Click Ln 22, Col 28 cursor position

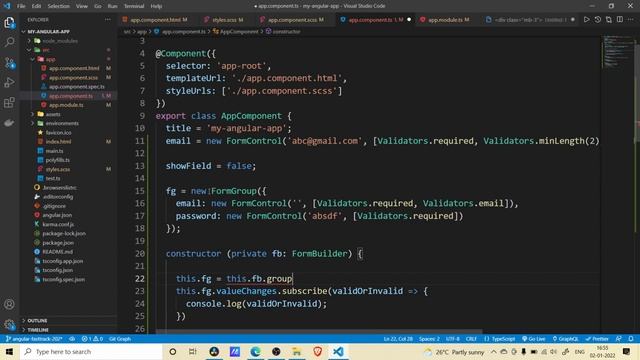pyautogui.click(x=398, y=339)
